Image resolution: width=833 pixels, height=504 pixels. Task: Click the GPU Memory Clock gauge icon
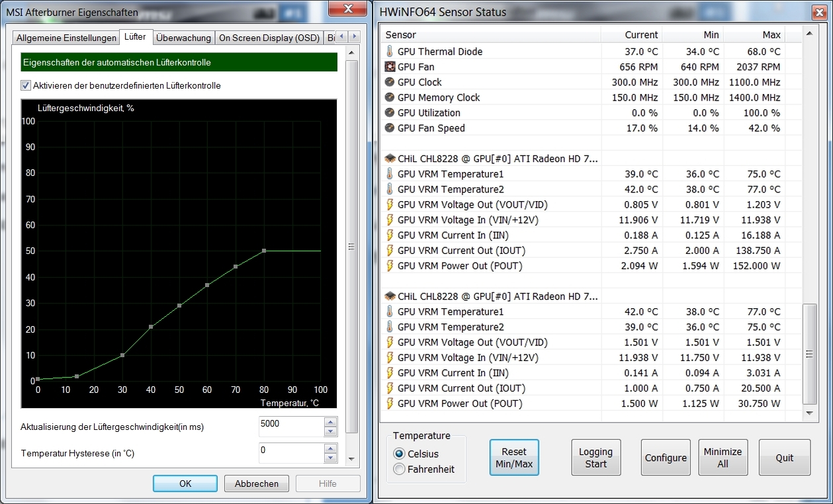point(390,97)
